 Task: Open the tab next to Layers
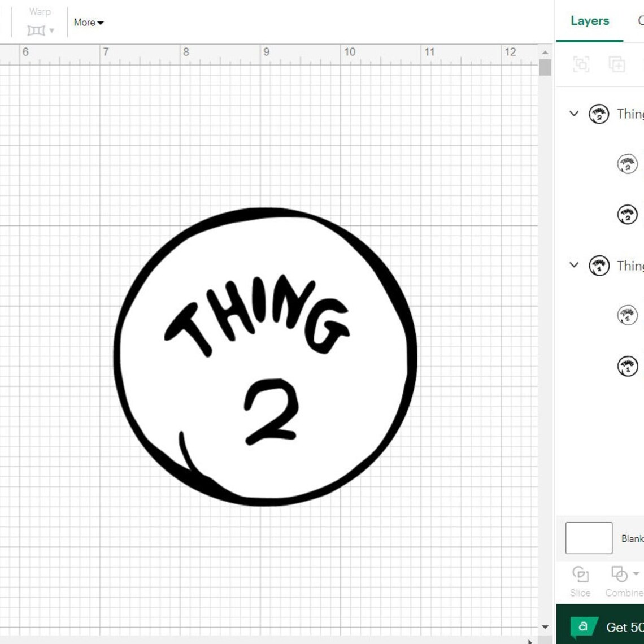(x=641, y=21)
